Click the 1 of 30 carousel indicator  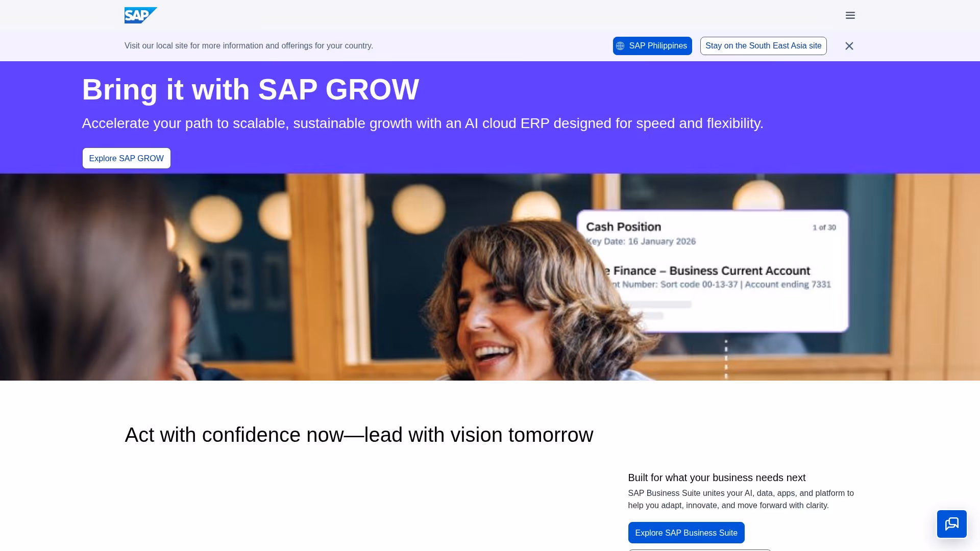tap(824, 228)
